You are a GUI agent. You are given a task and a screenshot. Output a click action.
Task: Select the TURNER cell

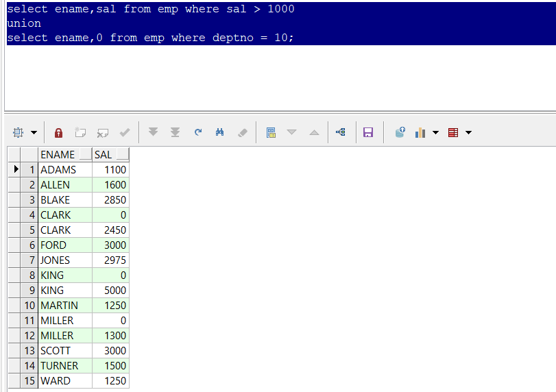click(65, 366)
